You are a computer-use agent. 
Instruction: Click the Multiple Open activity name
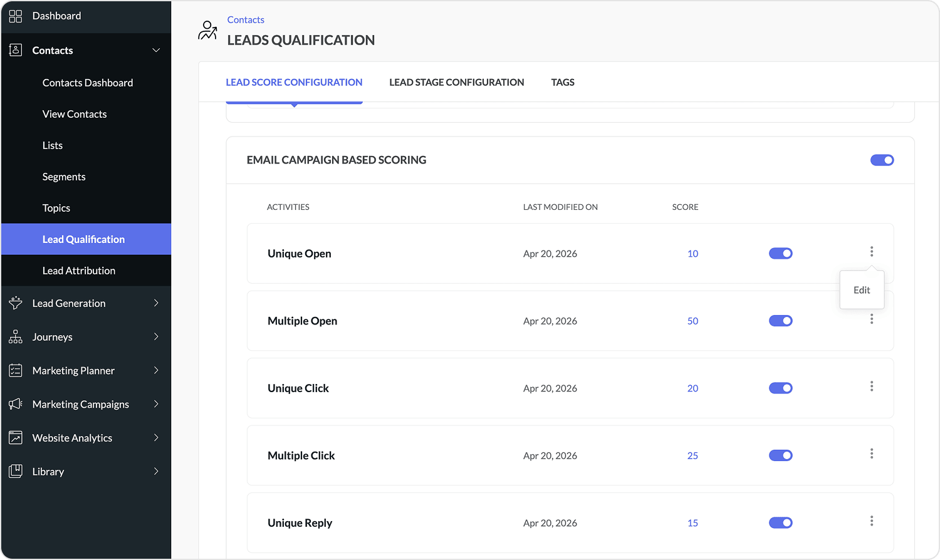303,321
